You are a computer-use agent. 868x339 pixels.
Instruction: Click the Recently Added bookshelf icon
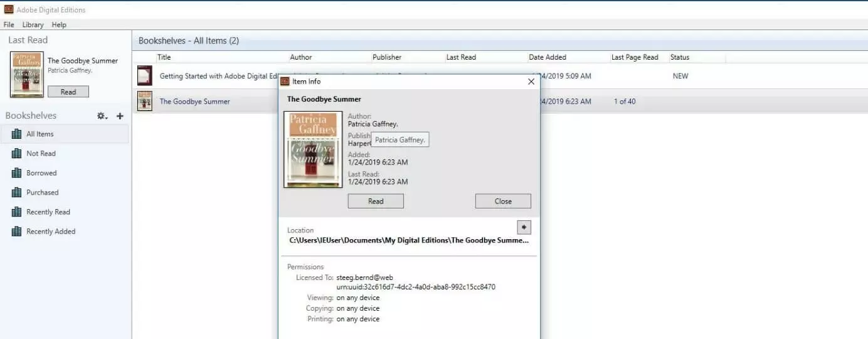tap(16, 231)
